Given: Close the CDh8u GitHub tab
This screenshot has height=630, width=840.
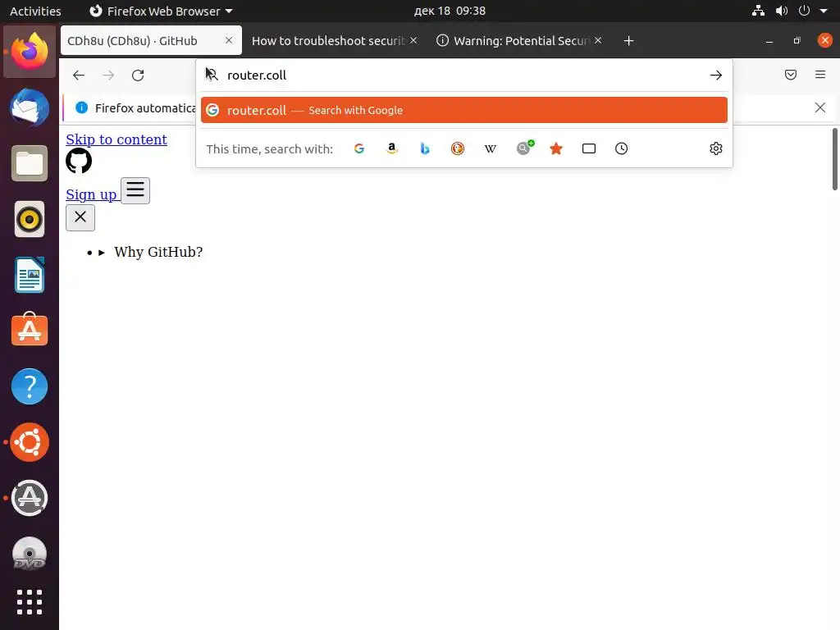Looking at the screenshot, I should (x=229, y=40).
